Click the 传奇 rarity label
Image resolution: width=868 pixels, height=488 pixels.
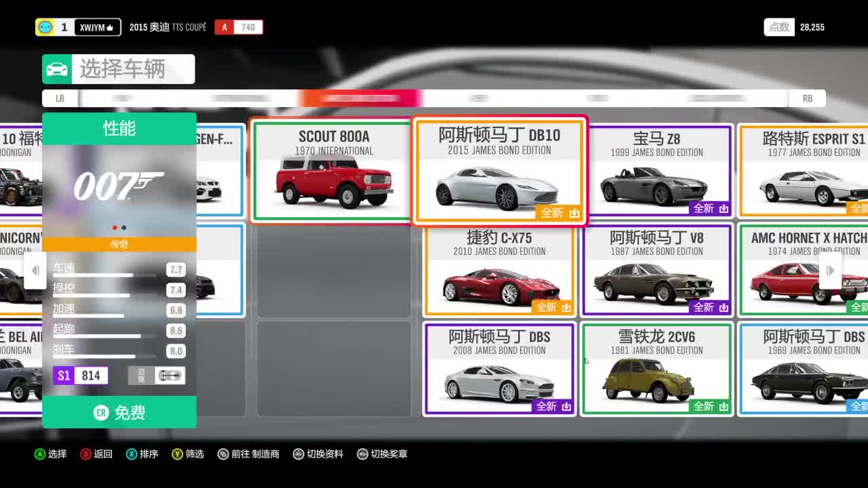(119, 244)
